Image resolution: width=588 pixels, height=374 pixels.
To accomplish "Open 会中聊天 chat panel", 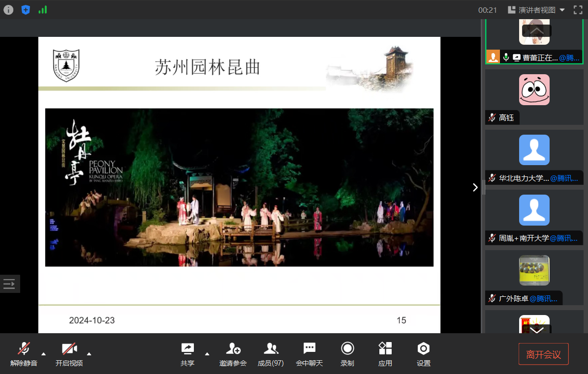I will [x=309, y=354].
